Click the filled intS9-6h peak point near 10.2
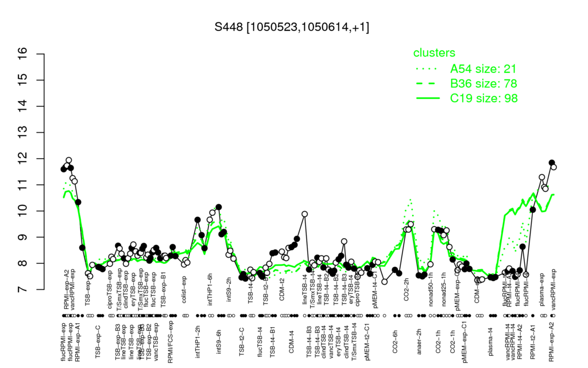588x368 pixels. 219,207
